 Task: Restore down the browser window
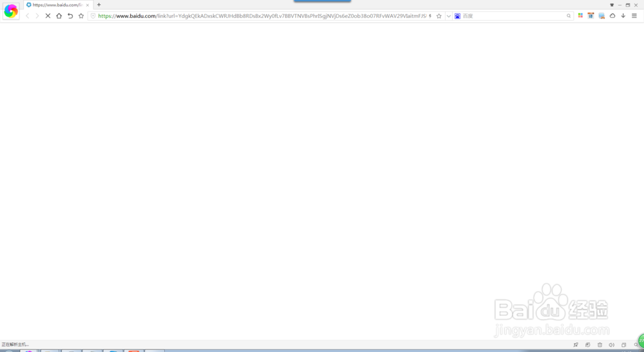(627, 5)
